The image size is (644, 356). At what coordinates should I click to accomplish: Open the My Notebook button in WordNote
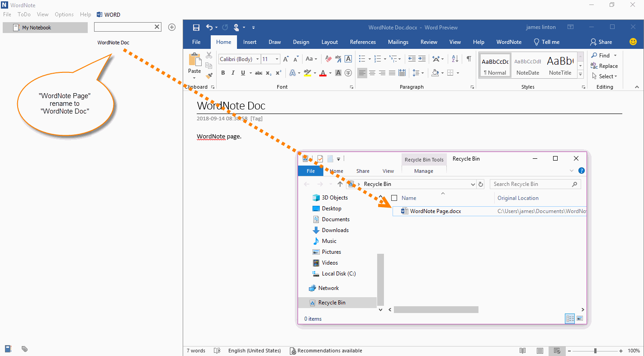click(45, 28)
